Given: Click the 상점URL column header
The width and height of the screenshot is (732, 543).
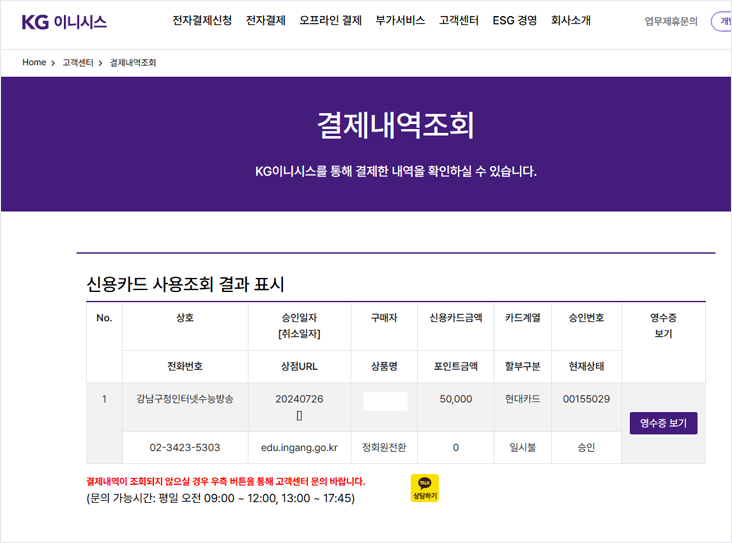Looking at the screenshot, I should [299, 367].
